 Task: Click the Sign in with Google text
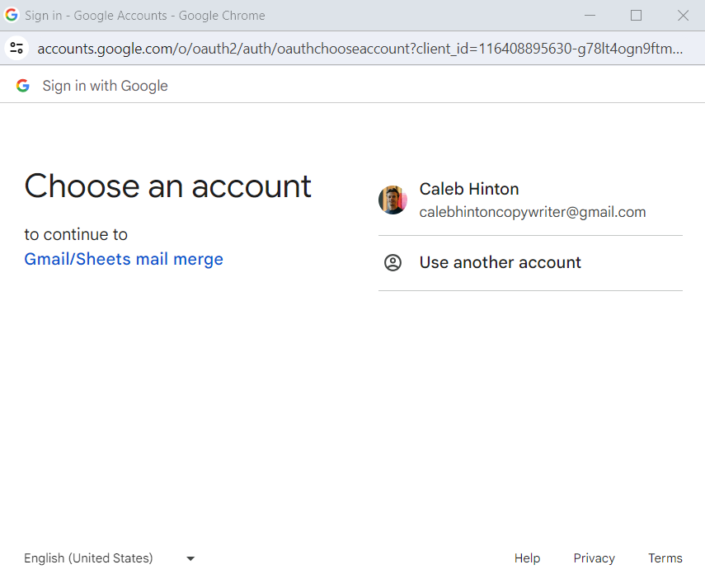pos(105,86)
